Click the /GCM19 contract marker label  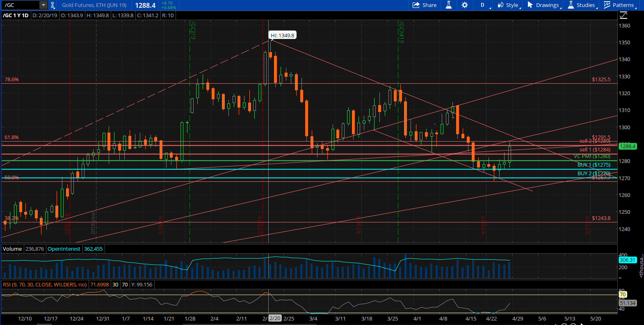[x=401, y=32]
